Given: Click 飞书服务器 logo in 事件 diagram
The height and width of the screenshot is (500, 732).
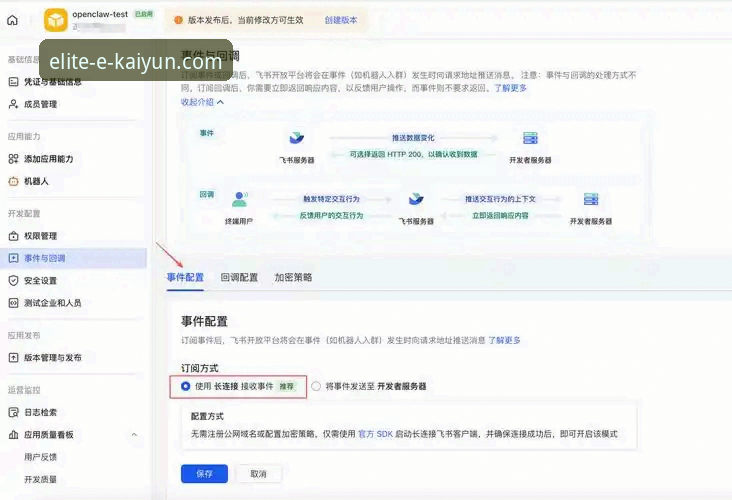Looking at the screenshot, I should point(296,138).
